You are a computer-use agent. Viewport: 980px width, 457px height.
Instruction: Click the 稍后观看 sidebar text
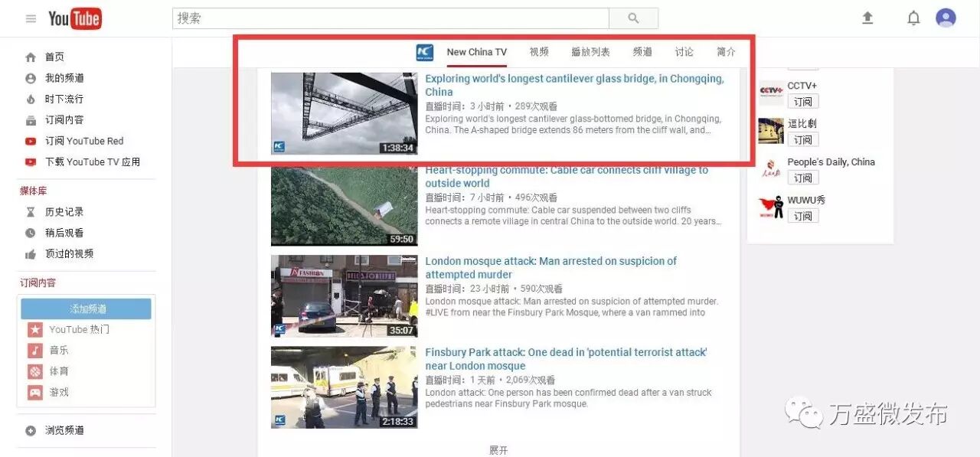64,233
